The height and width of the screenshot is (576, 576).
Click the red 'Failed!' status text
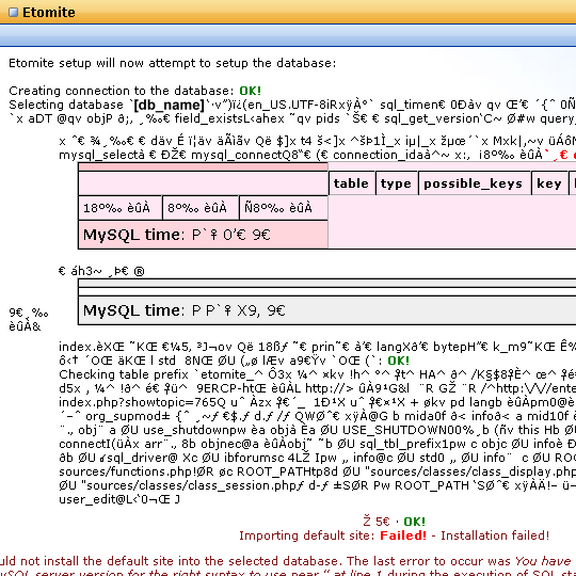tap(403, 536)
